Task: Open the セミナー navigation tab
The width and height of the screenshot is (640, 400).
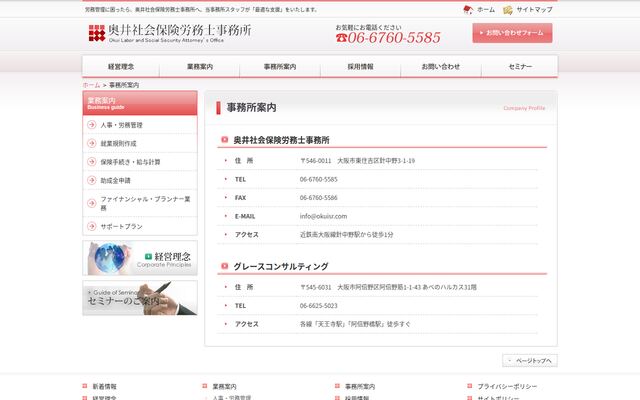Action: pos(520,67)
